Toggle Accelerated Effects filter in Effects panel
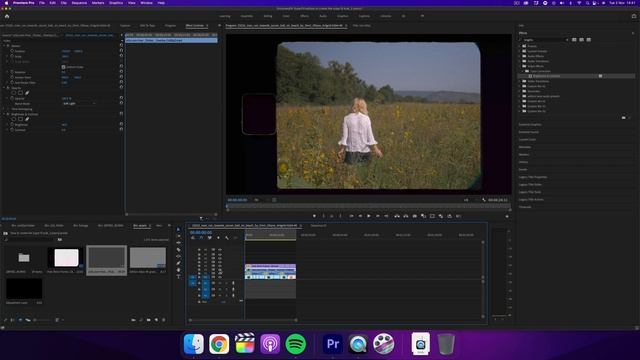Screen dimensions: 640x360 coord(574,40)
